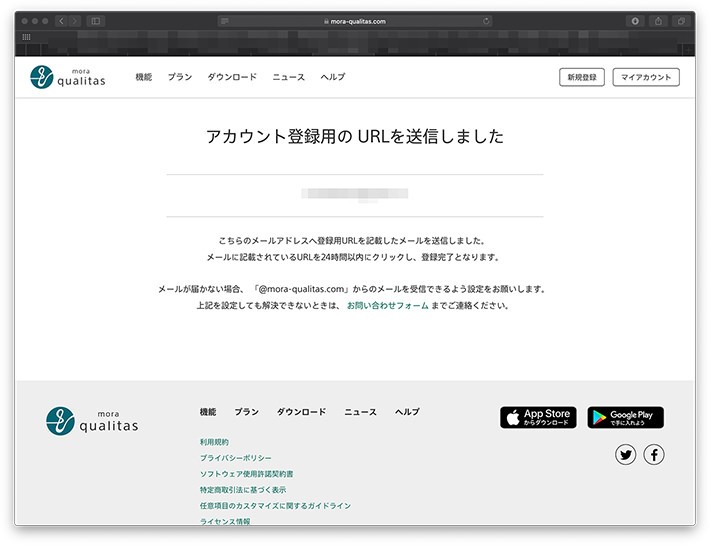Open the 利用規約 footer link
Image resolution: width=710 pixels, height=545 pixels.
214,442
